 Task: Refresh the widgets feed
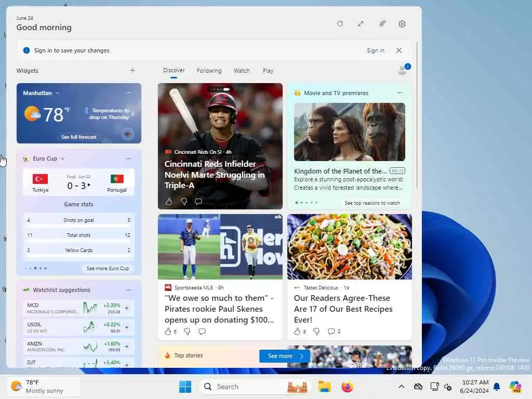tap(340, 24)
